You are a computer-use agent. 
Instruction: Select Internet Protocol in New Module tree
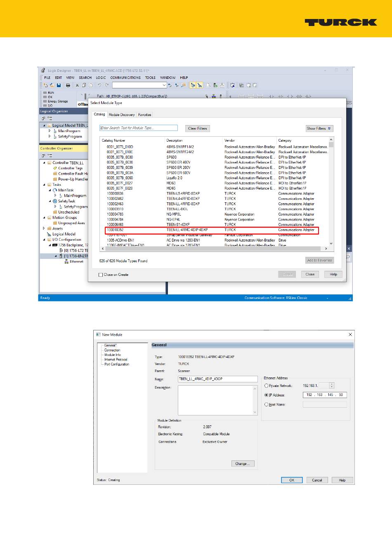coord(116,360)
